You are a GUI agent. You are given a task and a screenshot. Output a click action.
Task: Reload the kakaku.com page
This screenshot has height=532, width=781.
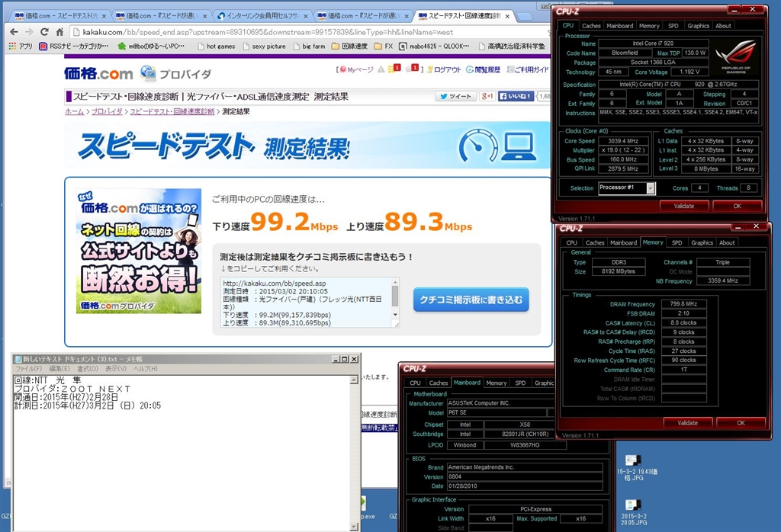click(44, 32)
